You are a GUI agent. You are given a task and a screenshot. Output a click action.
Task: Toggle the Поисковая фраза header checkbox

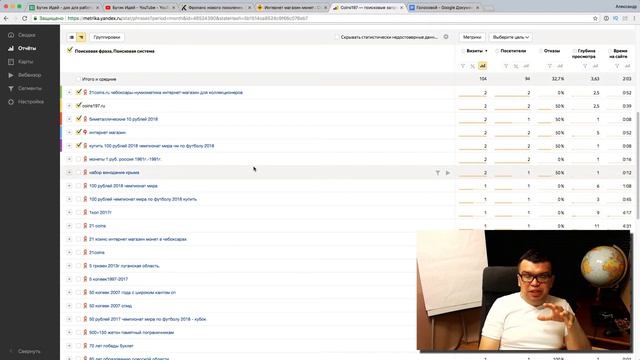70,50
